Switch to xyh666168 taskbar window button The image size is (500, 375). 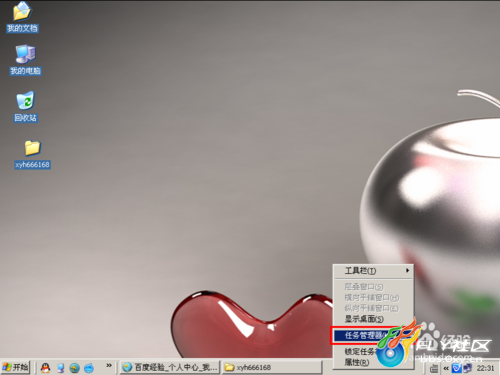click(x=272, y=367)
